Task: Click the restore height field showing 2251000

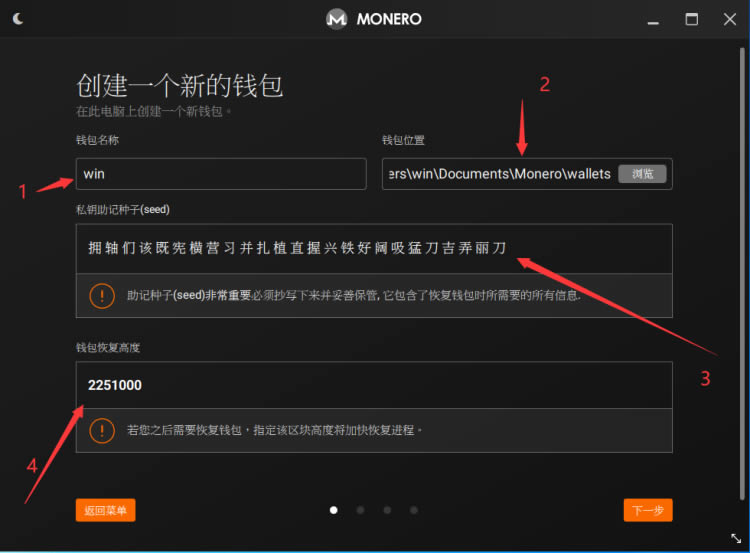Action: (373, 385)
